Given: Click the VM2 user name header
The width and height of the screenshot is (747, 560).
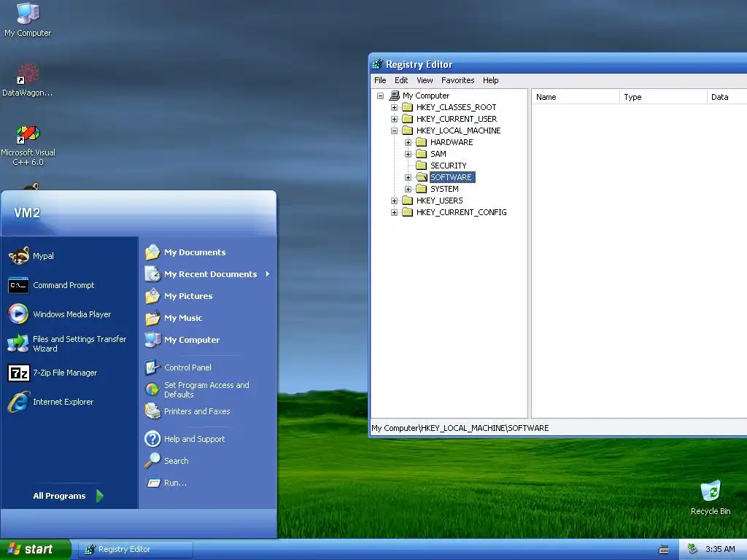Looking at the screenshot, I should [27, 212].
